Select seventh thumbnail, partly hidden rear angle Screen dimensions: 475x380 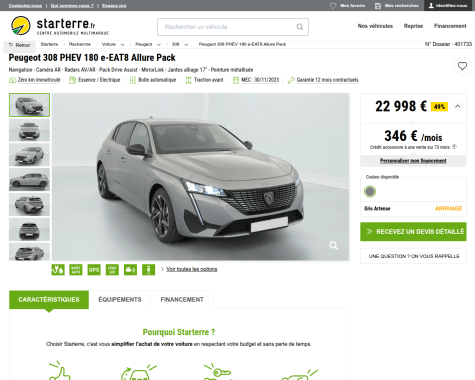[29, 252]
